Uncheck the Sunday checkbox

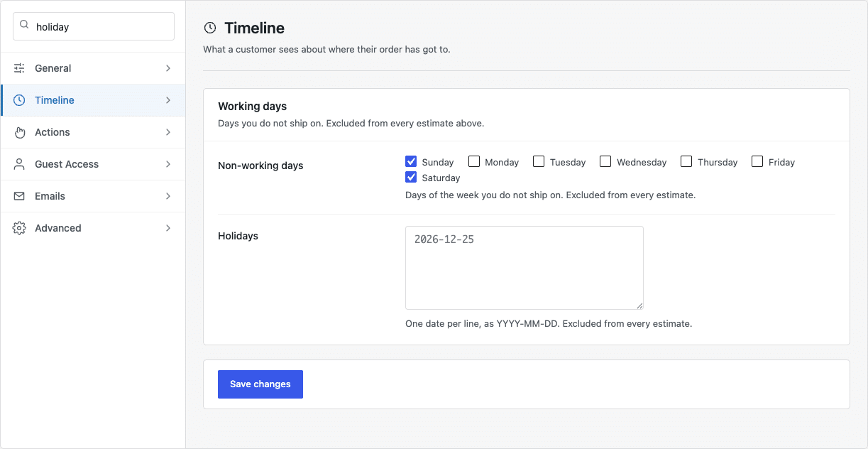point(411,161)
